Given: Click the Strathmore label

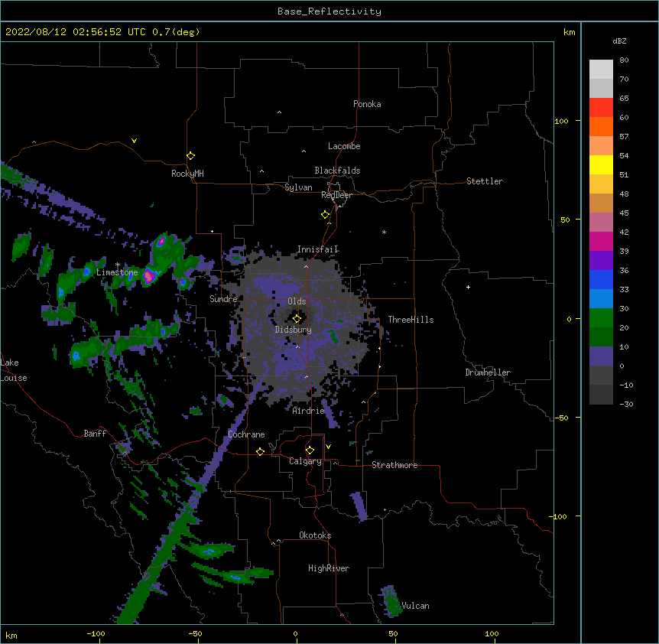Looking at the screenshot, I should [x=394, y=465].
